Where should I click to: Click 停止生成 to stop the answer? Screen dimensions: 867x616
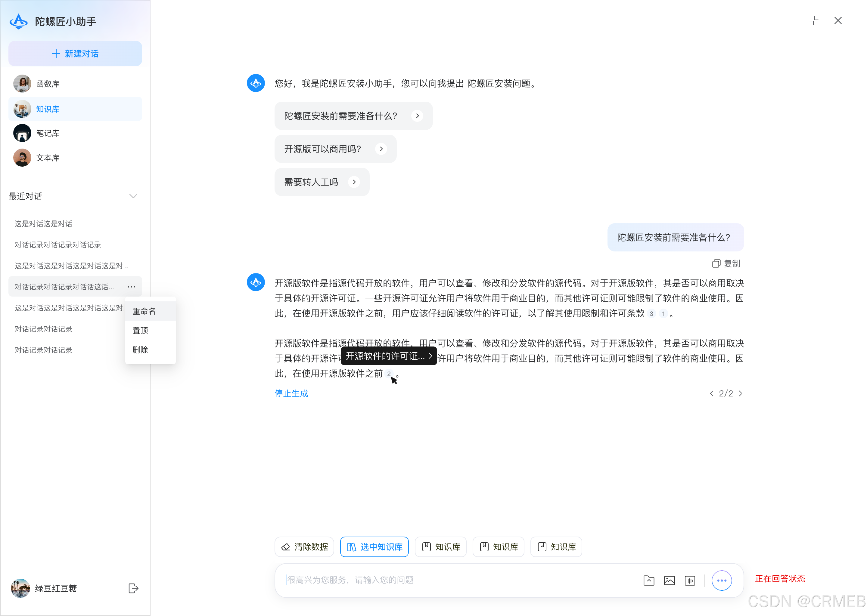coord(291,393)
